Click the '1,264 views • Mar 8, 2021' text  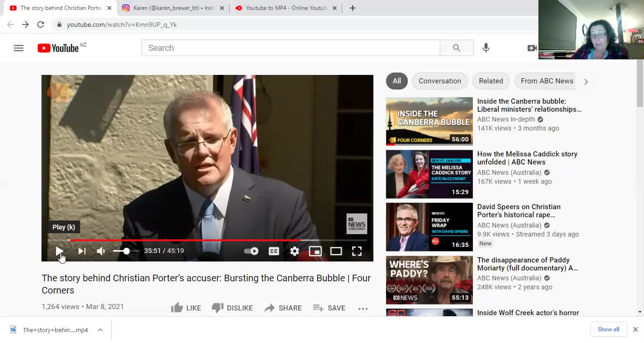[83, 307]
